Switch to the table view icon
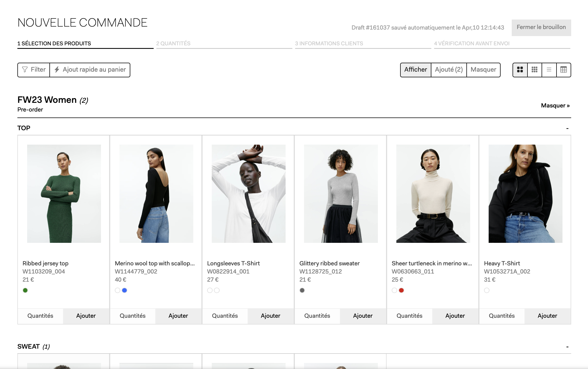Viewport: 588px width, 369px height. 564,70
